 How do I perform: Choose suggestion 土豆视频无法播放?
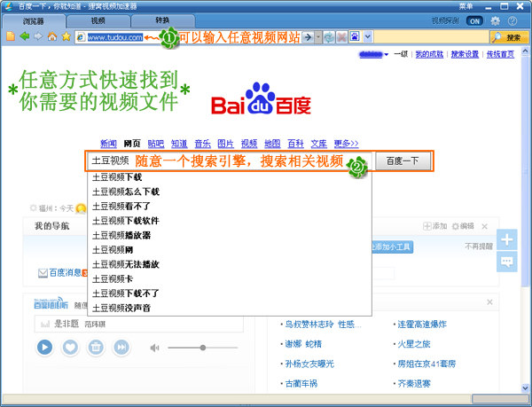(x=230, y=264)
